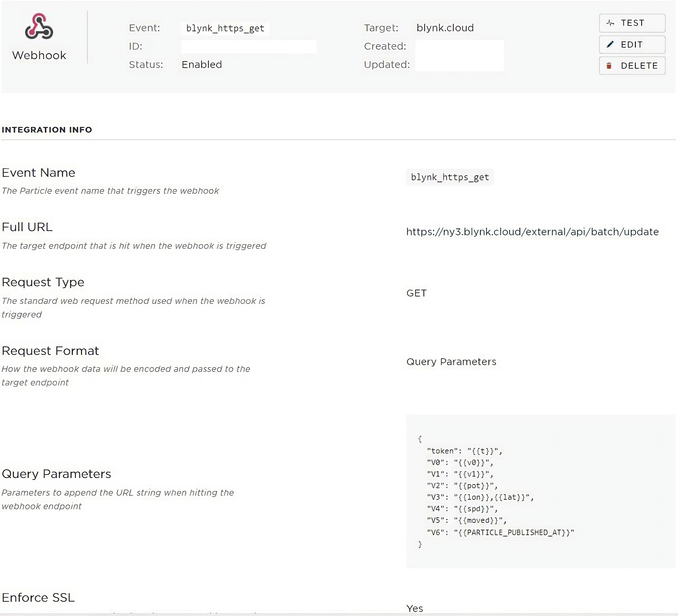The image size is (678, 616).
Task: Click the blynk.cloud target text
Action: pos(445,28)
